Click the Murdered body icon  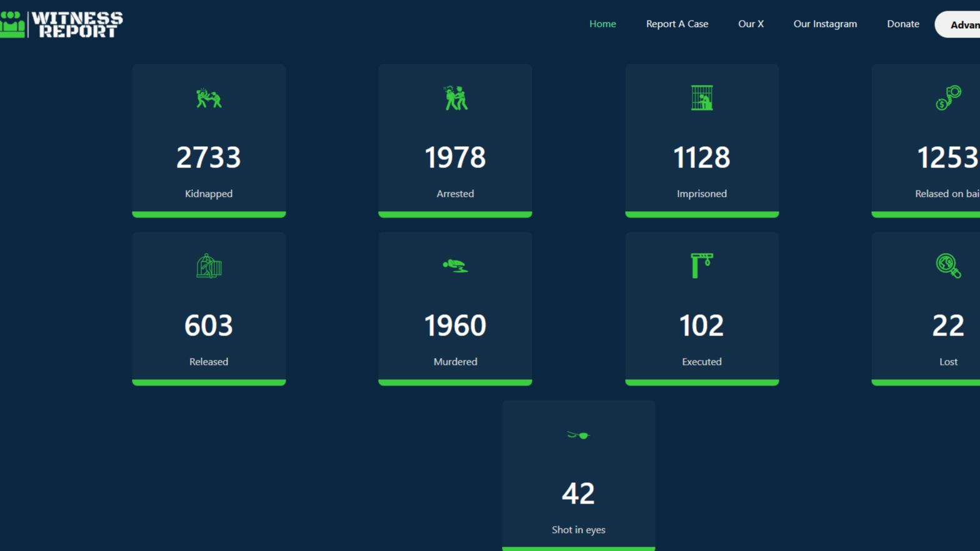click(x=455, y=266)
